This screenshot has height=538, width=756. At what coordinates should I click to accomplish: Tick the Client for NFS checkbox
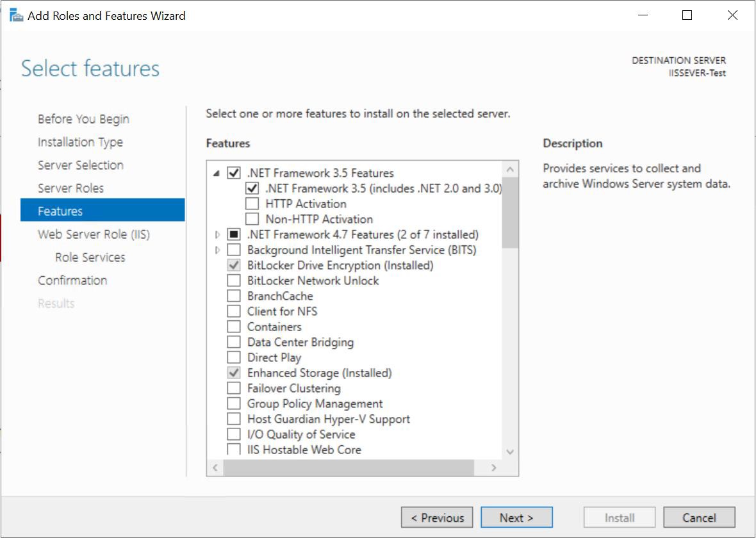tap(234, 311)
